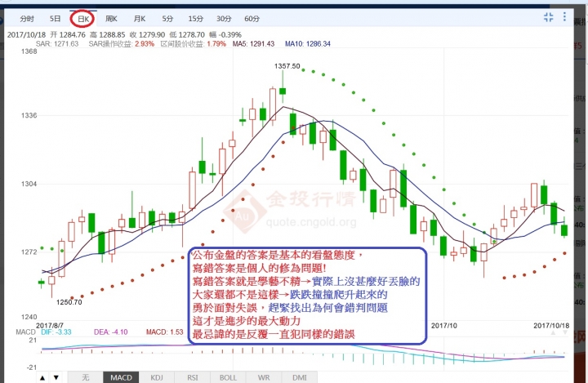Select the KDJ indicator tab
Image resolution: width=588 pixels, height=383 pixels.
(x=157, y=377)
